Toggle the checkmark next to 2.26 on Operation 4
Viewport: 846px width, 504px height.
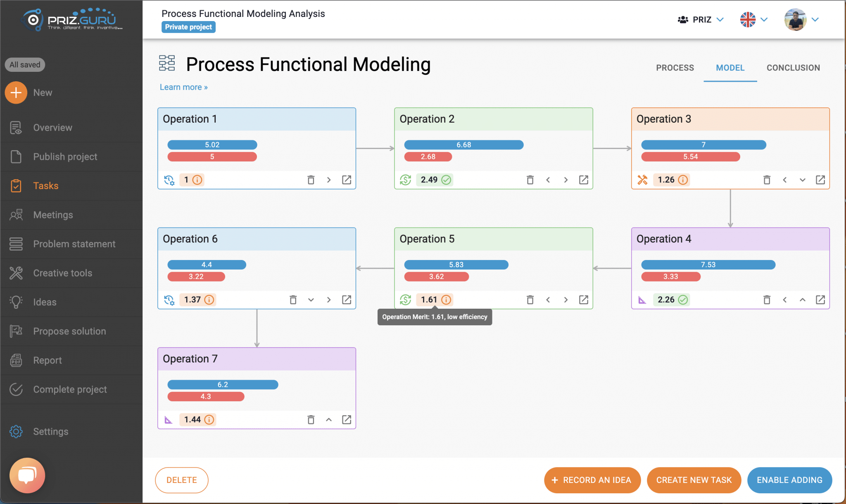click(x=683, y=299)
